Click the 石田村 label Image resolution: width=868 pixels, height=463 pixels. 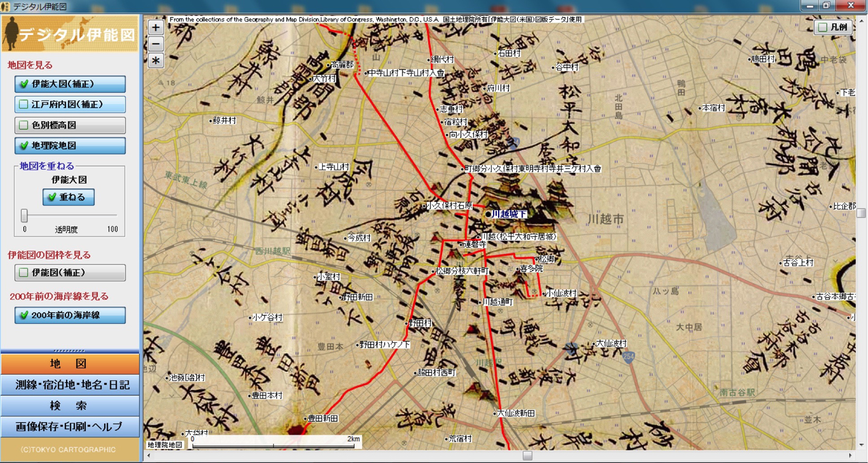coord(509,53)
